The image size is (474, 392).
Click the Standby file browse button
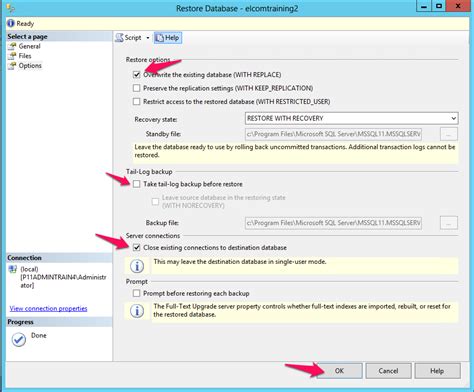pos(449,134)
